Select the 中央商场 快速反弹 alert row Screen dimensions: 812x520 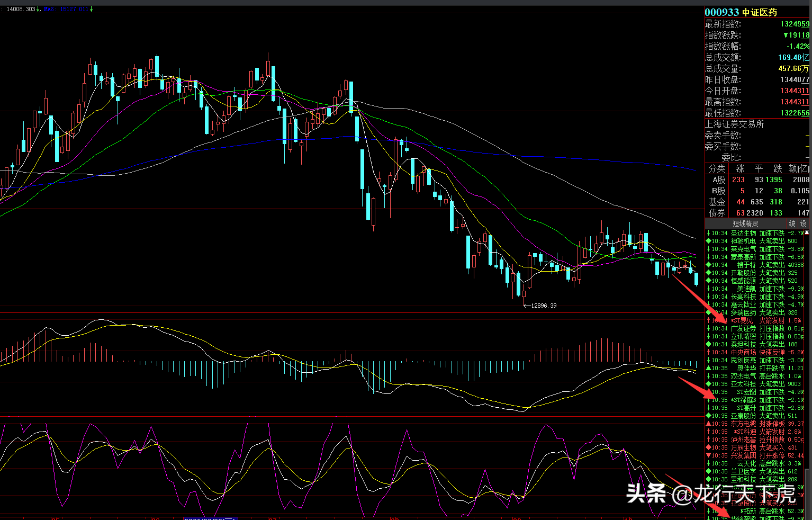pyautogui.click(x=754, y=352)
